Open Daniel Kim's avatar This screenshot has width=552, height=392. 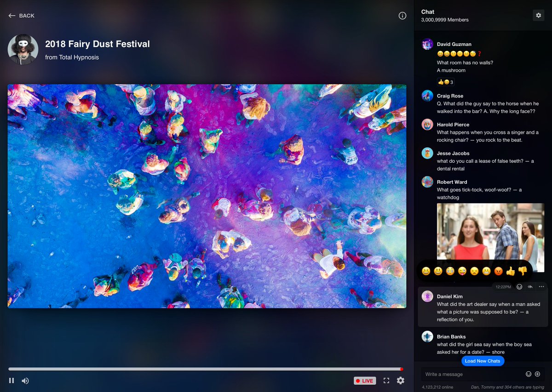point(427,296)
